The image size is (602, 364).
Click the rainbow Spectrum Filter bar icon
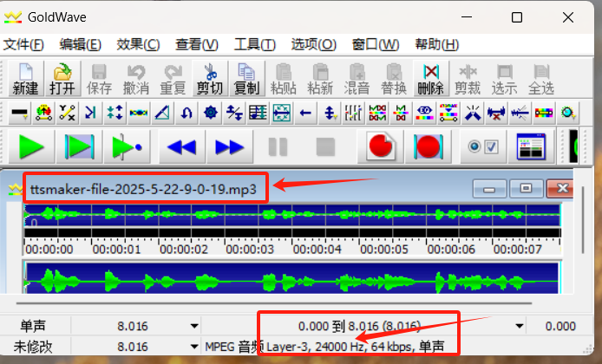tap(544, 114)
